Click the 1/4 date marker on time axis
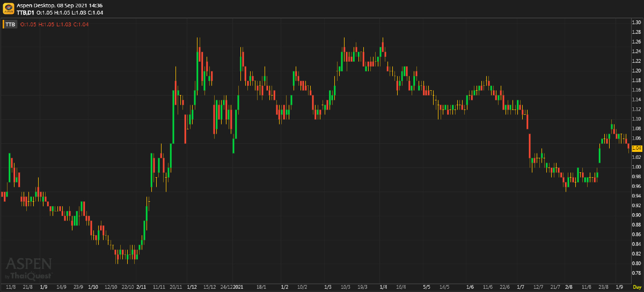The width and height of the screenshot is (644, 292). [x=383, y=288]
